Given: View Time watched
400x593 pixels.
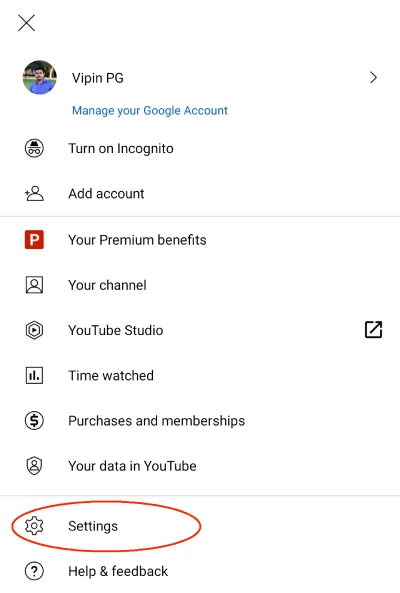Looking at the screenshot, I should pyautogui.click(x=111, y=376).
